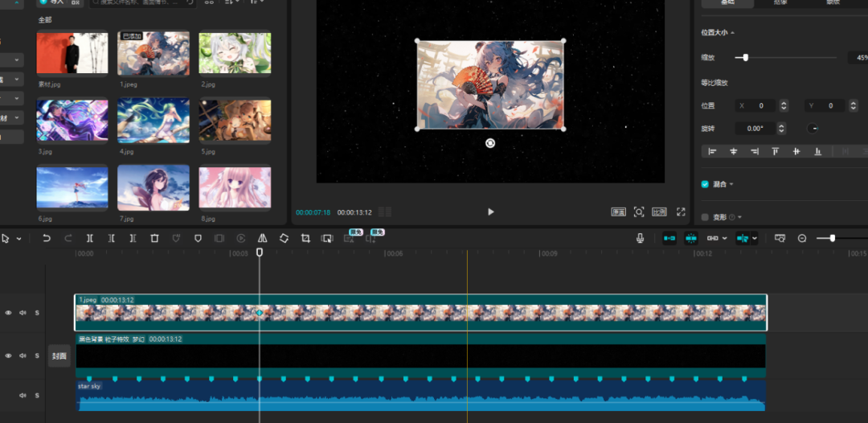The image size is (868, 423).
Task: Collapse the 位置大小 section
Action: click(x=732, y=33)
